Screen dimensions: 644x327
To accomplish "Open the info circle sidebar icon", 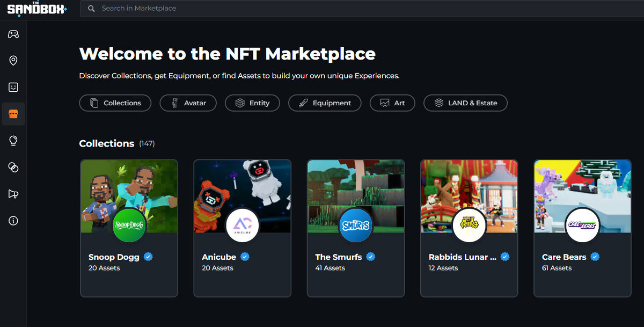I will [x=13, y=221].
